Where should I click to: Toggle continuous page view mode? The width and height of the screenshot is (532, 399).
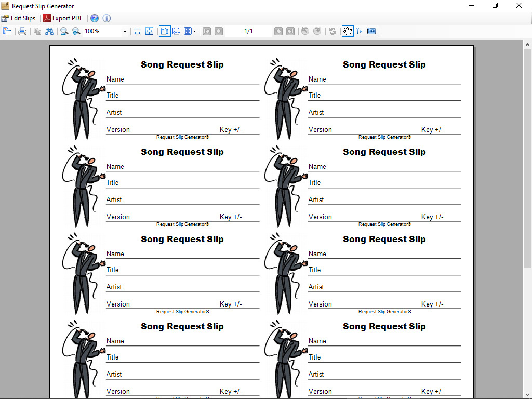point(176,31)
